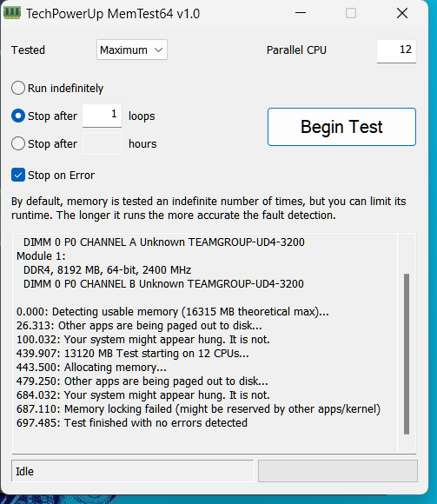Start the memory test with Begin Test

pos(341,127)
